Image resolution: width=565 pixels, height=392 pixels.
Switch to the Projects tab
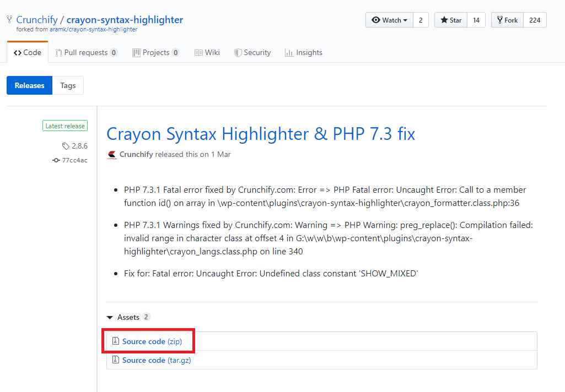pos(156,52)
